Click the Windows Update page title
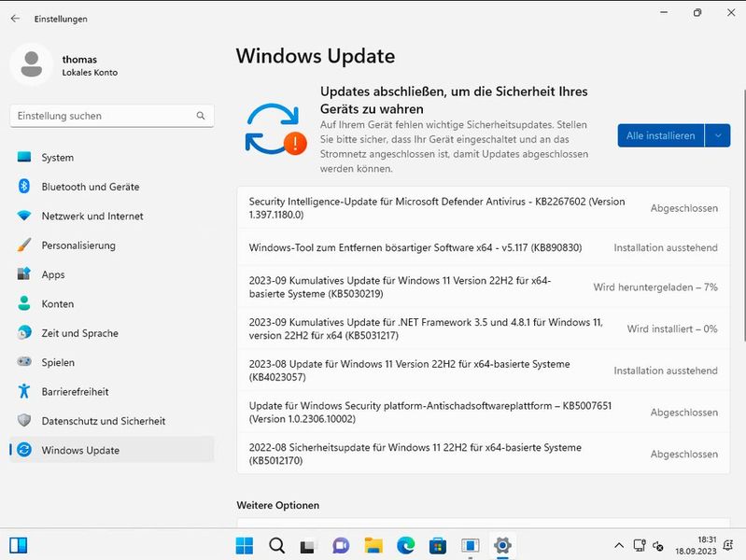Image resolution: width=746 pixels, height=560 pixels. coord(316,56)
